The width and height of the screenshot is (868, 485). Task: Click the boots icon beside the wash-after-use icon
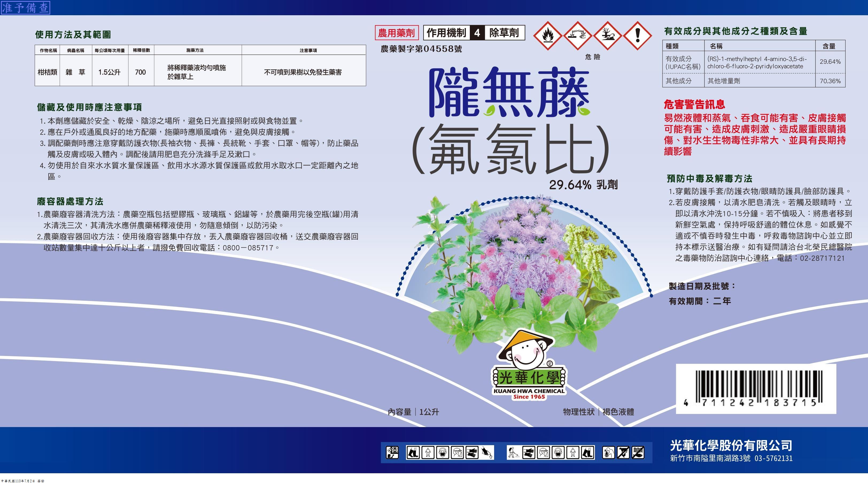point(588,452)
